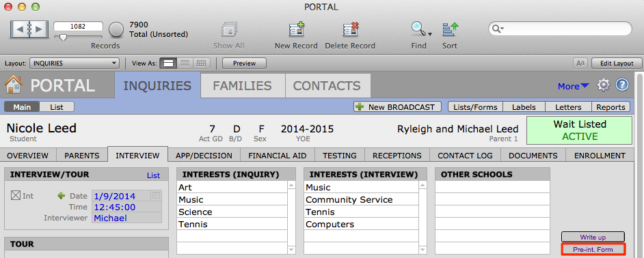The height and width of the screenshot is (258, 644).
Task: Switch to the CONTACTS tab
Action: click(x=327, y=85)
